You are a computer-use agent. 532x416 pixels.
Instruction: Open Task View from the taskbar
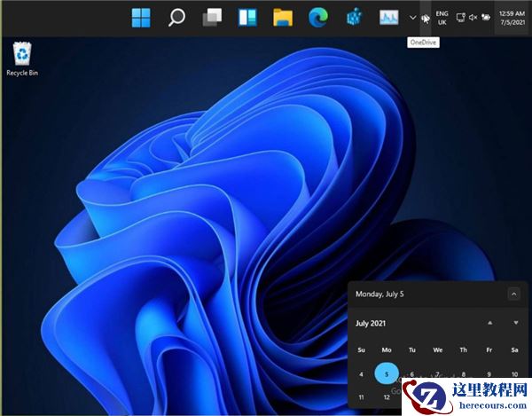(212, 18)
